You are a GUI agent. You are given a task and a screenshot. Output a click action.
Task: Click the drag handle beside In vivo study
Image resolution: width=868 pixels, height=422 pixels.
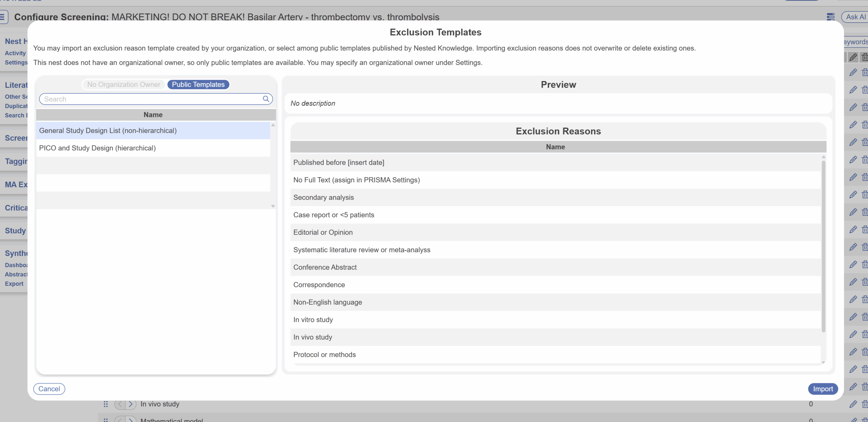pyautogui.click(x=106, y=404)
